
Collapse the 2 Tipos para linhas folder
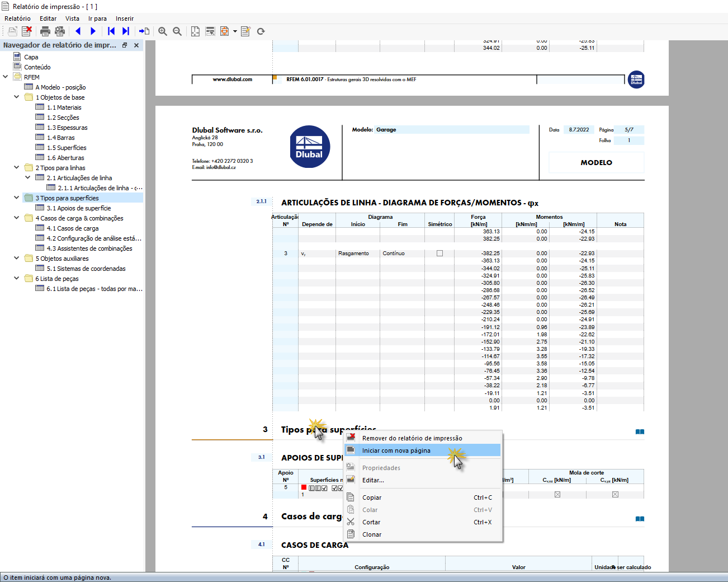point(17,167)
